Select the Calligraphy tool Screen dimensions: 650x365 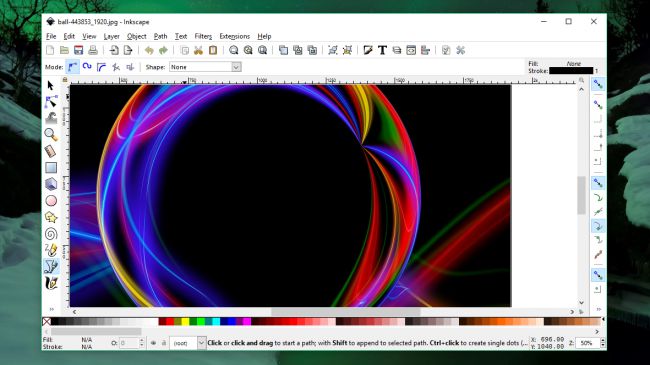click(51, 283)
